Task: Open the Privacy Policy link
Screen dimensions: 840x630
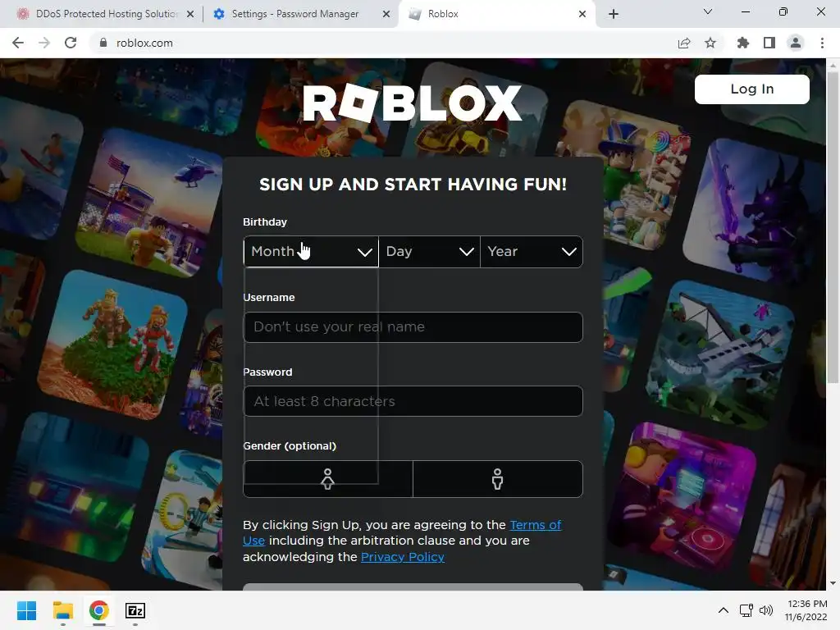Action: click(403, 557)
